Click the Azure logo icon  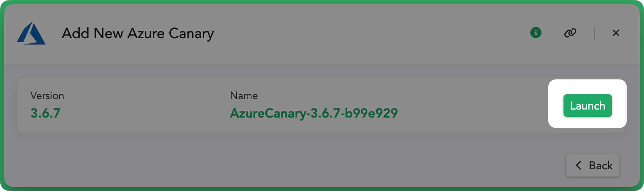(31, 33)
